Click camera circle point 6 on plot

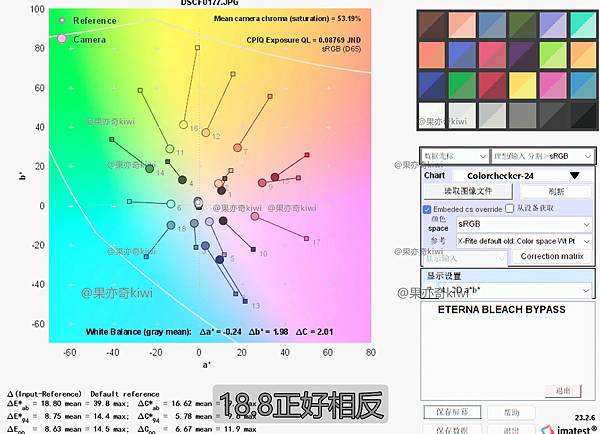[x=171, y=204]
